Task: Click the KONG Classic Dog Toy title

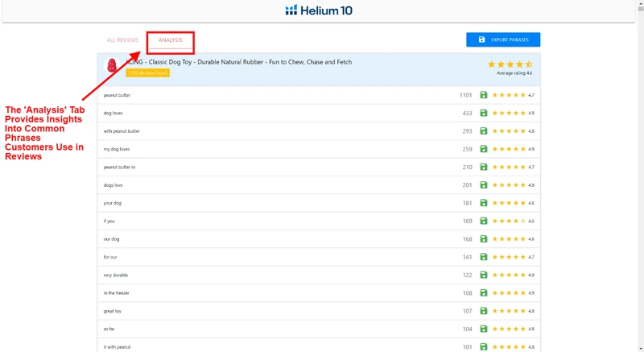Action: [x=239, y=62]
